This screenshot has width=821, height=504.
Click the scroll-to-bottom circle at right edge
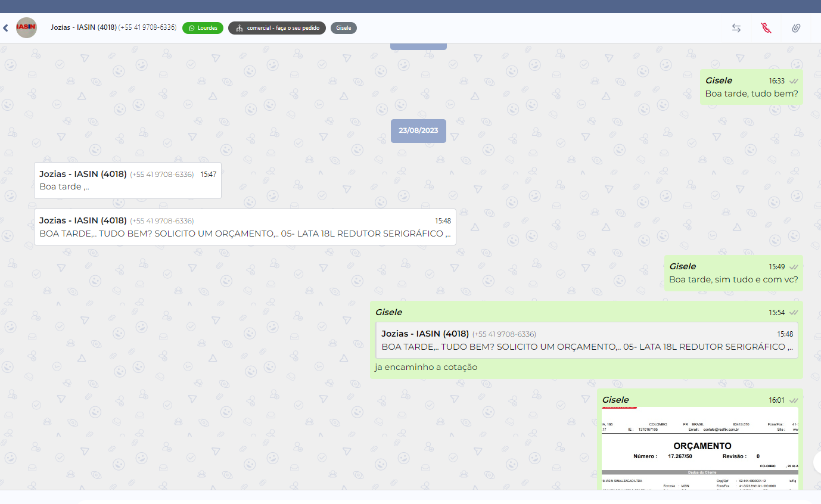[817, 462]
